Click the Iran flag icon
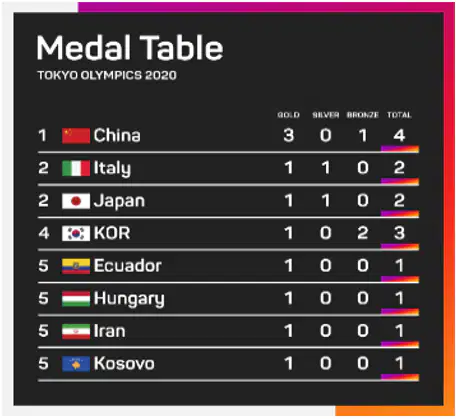456x419 pixels. pyautogui.click(x=76, y=331)
